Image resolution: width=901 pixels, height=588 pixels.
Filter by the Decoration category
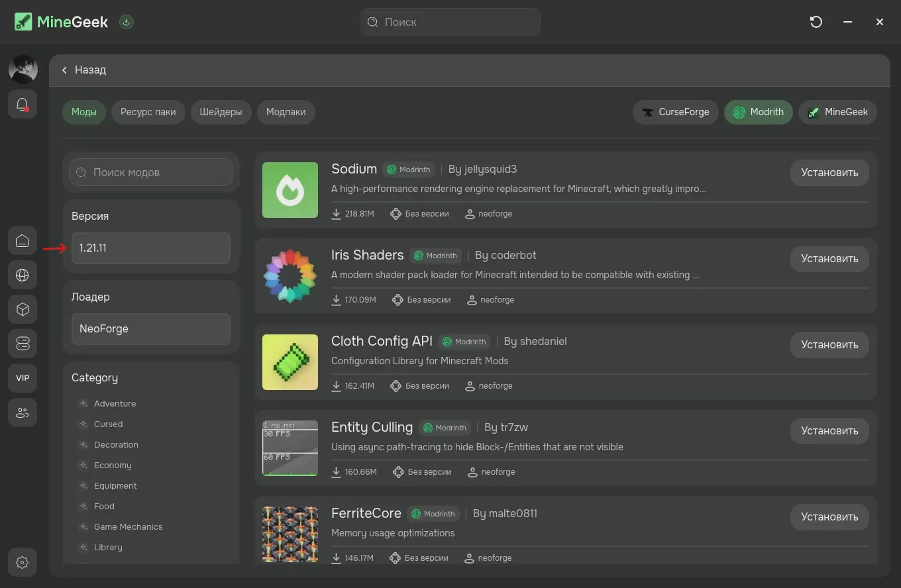116,444
